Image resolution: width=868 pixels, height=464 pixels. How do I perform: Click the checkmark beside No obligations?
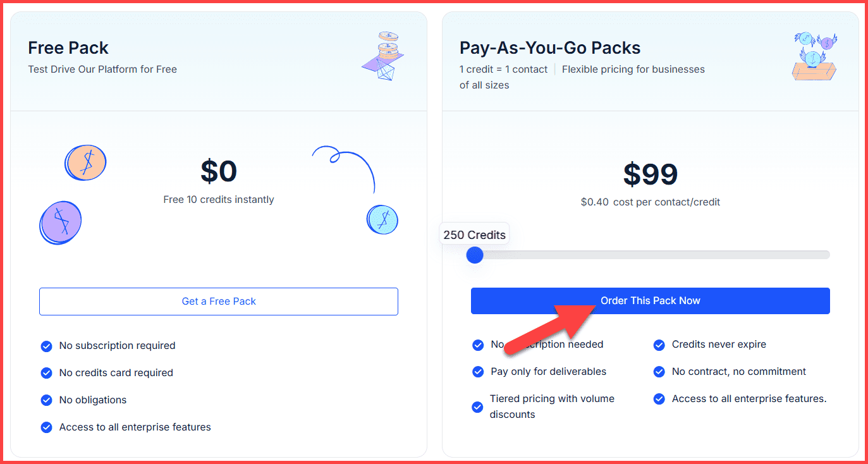coord(46,400)
